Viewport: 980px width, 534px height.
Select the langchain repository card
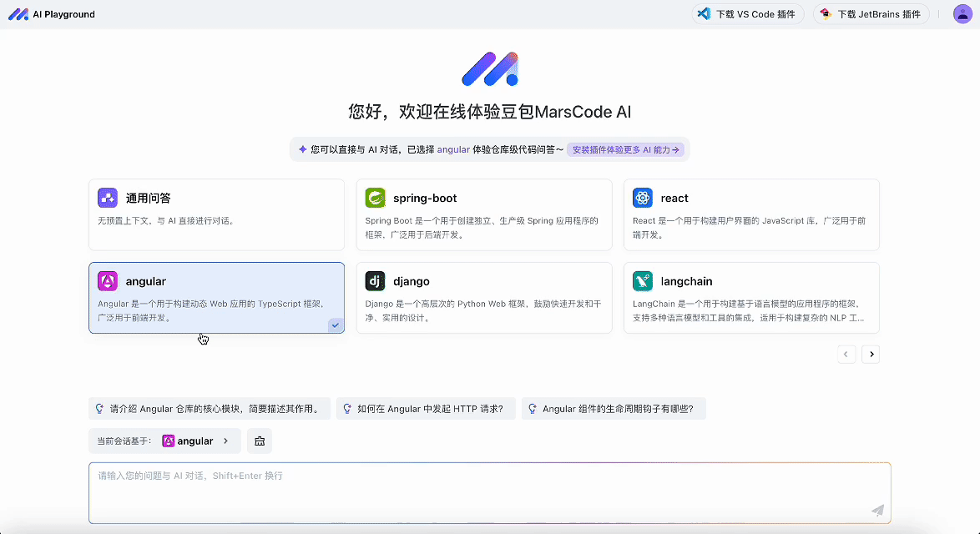point(751,298)
